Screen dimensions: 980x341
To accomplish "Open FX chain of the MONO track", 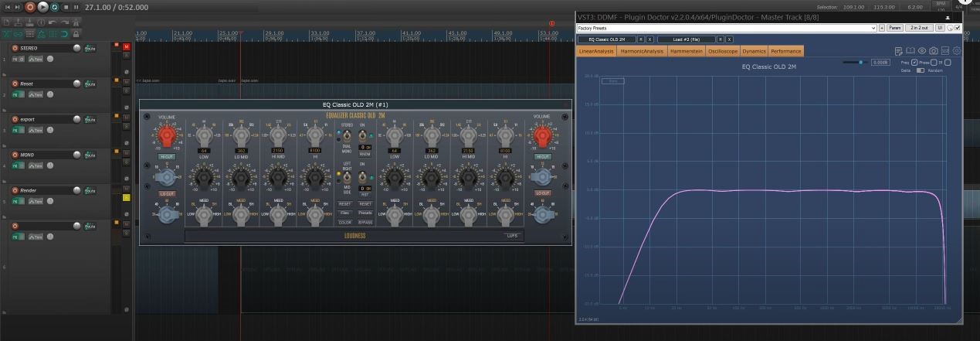I will (15, 166).
